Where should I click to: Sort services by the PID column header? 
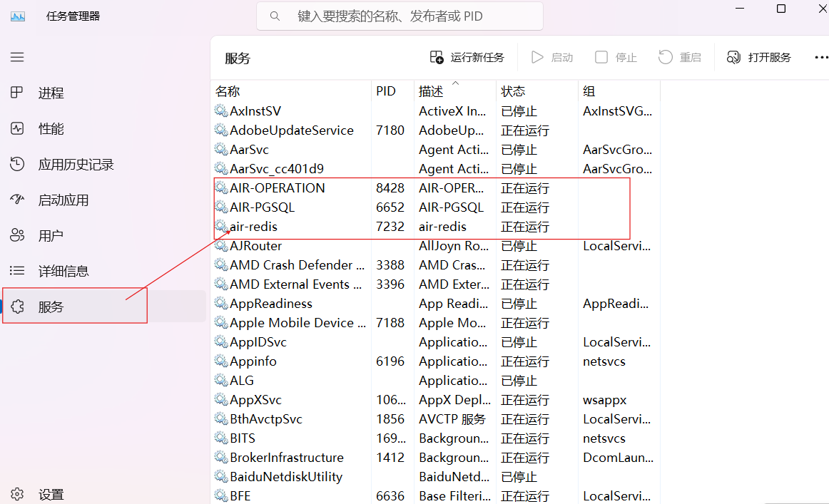point(386,91)
